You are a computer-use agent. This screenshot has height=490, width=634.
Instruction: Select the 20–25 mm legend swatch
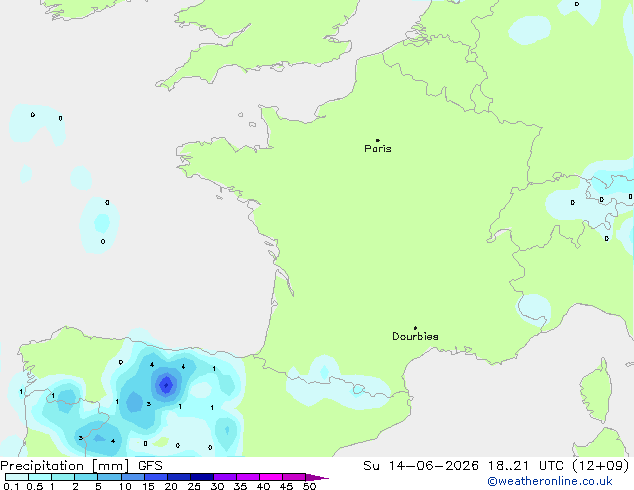[178, 477]
